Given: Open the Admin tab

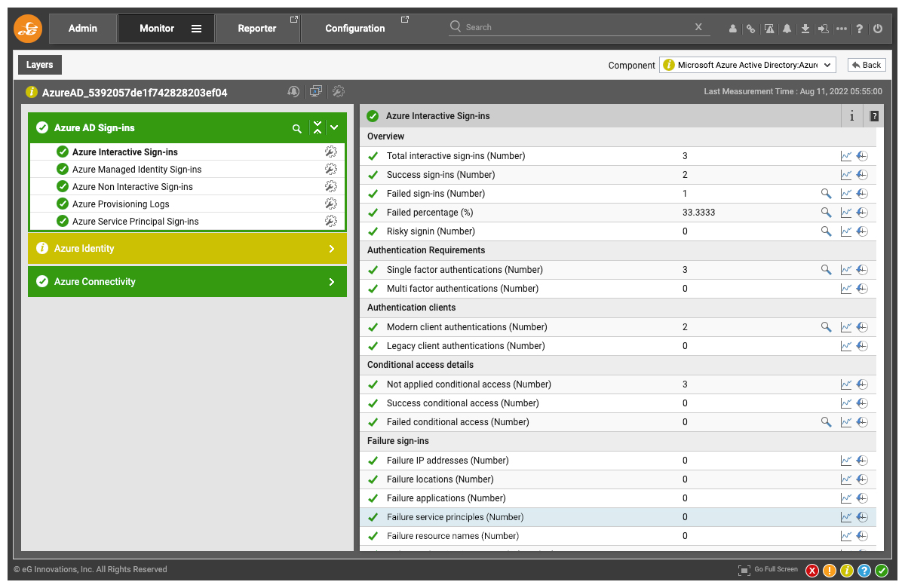Looking at the screenshot, I should click(83, 29).
